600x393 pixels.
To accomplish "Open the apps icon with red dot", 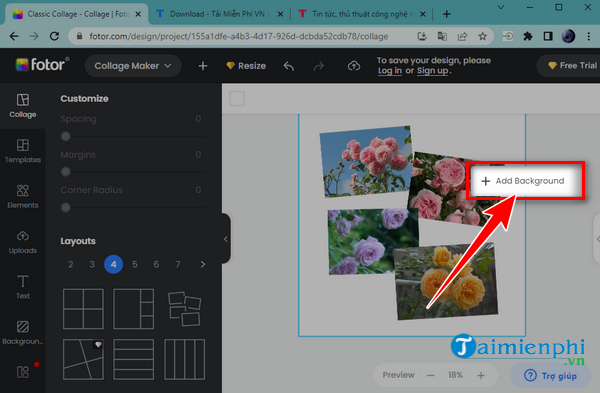I will click(23, 372).
